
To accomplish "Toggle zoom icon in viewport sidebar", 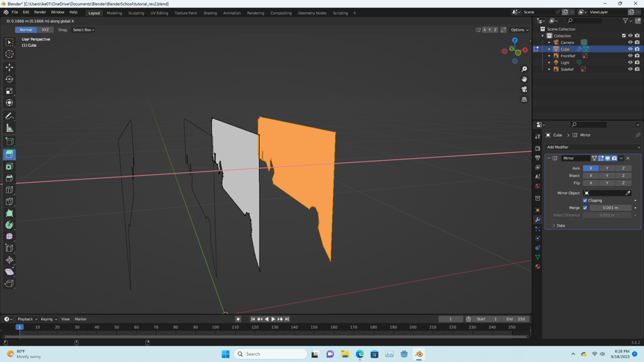I will click(x=524, y=69).
